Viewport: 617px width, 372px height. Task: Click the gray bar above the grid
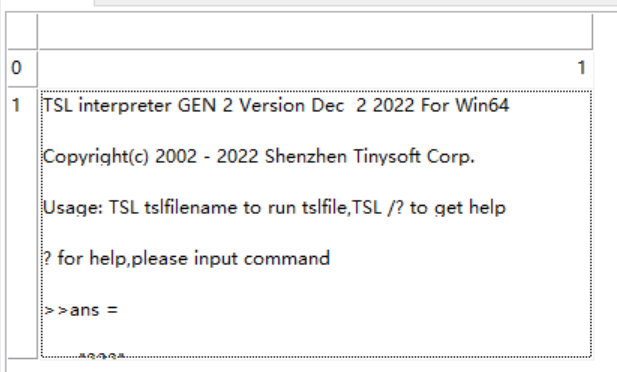point(355,2)
